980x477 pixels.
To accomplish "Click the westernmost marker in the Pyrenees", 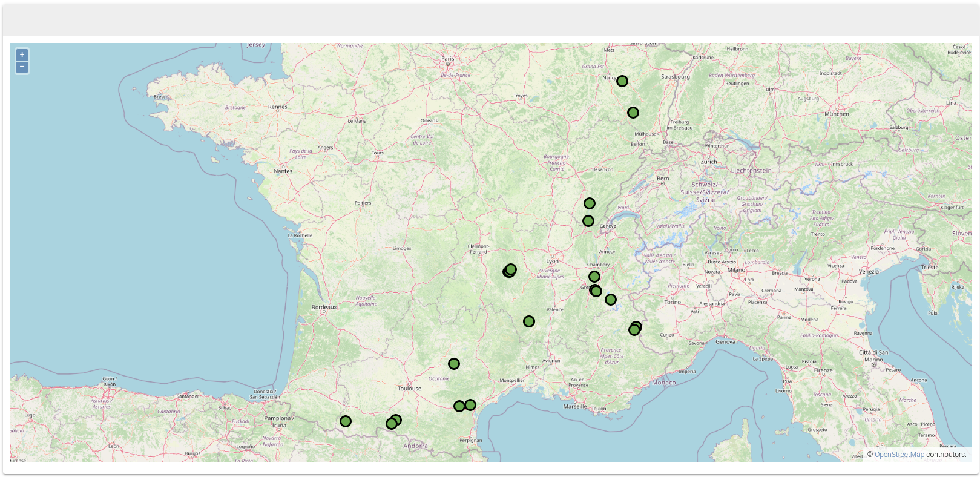I will [x=346, y=421].
